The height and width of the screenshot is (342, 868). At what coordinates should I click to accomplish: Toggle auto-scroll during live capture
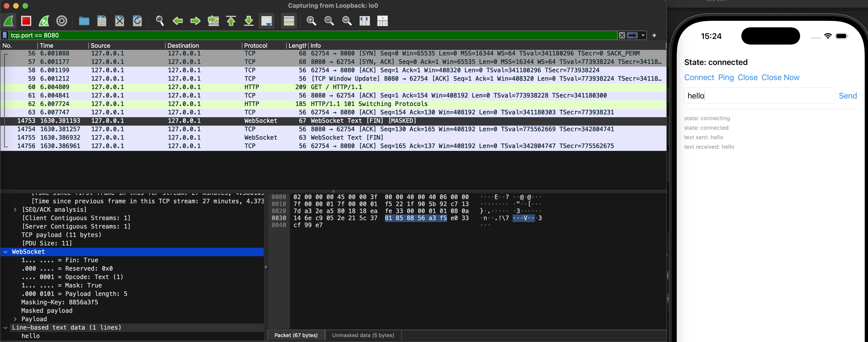267,21
